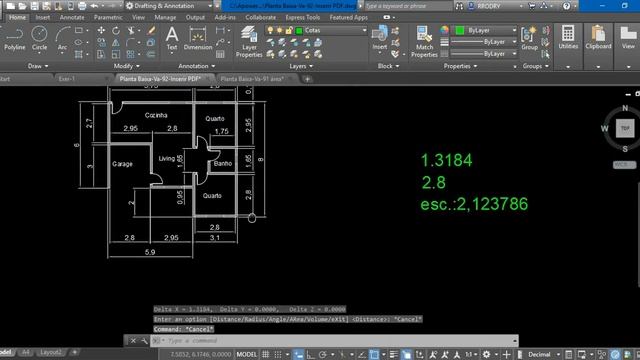Open the object color ByLayer swatch dropdown
The image size is (640, 360).
point(485,30)
